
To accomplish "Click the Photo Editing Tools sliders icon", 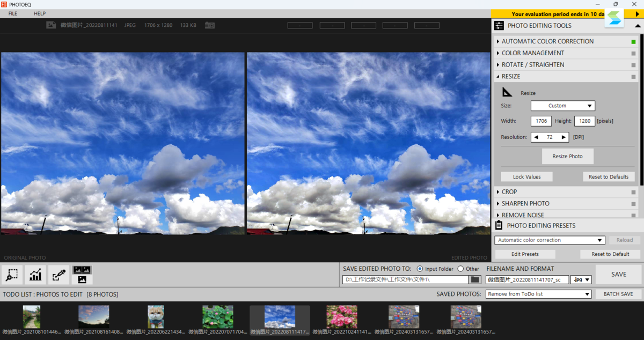I will point(499,26).
